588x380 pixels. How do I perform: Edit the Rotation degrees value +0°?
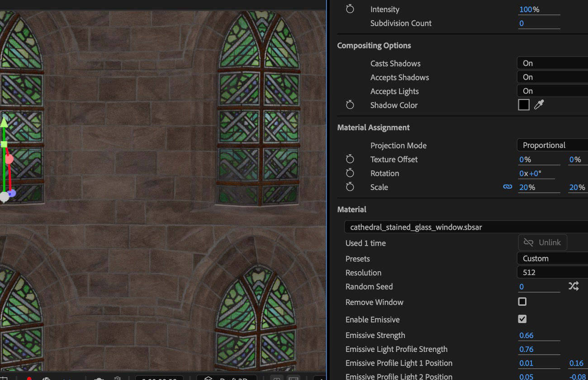[x=535, y=174]
